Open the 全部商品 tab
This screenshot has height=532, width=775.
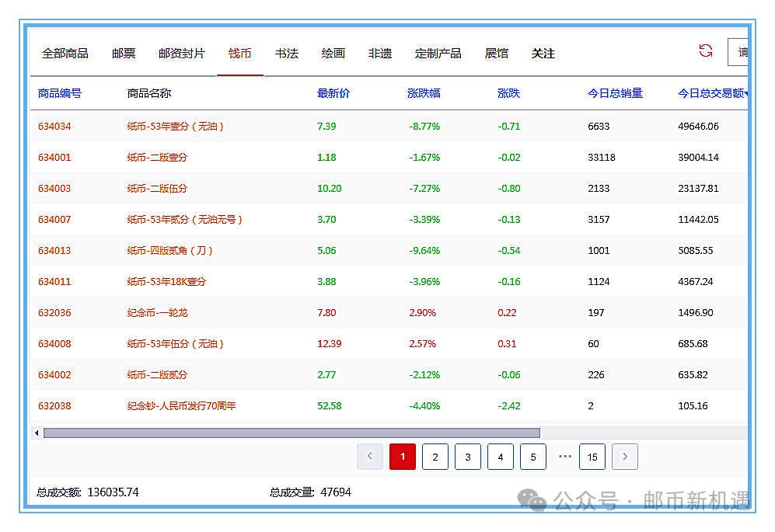(65, 54)
